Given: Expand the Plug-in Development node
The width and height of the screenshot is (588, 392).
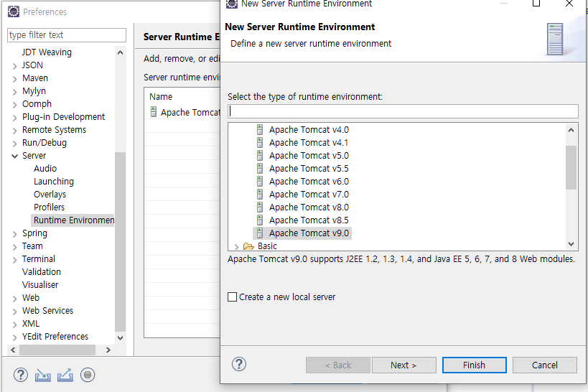Looking at the screenshot, I should pos(14,118).
